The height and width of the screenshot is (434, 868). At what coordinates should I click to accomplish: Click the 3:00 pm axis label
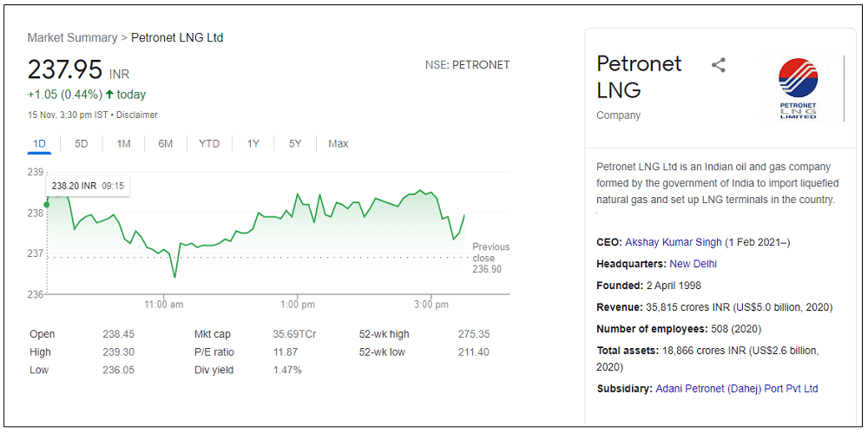[431, 305]
